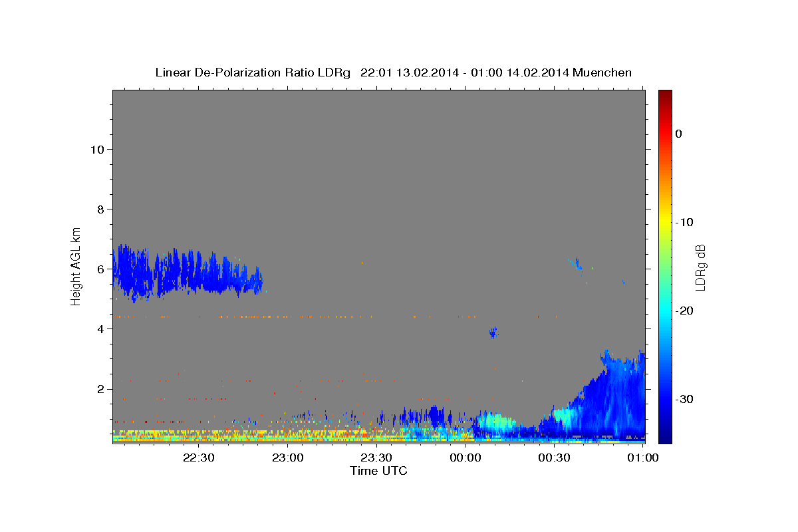
Task: Click the height tick label 8
Action: click(100, 209)
